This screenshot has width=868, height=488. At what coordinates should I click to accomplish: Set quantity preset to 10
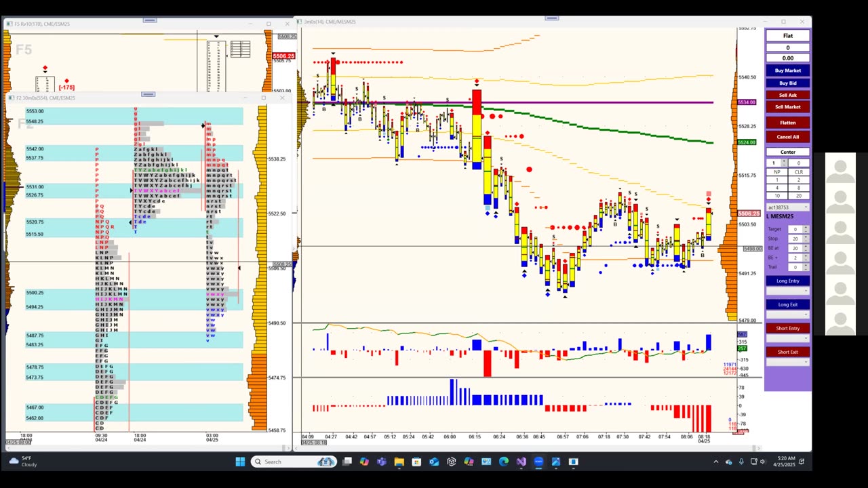pos(777,196)
